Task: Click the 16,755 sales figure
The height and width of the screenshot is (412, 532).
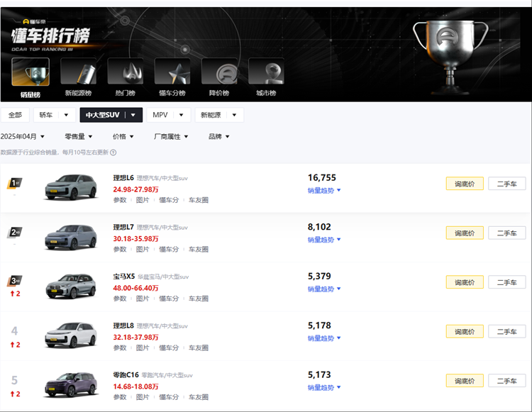Action: (321, 178)
